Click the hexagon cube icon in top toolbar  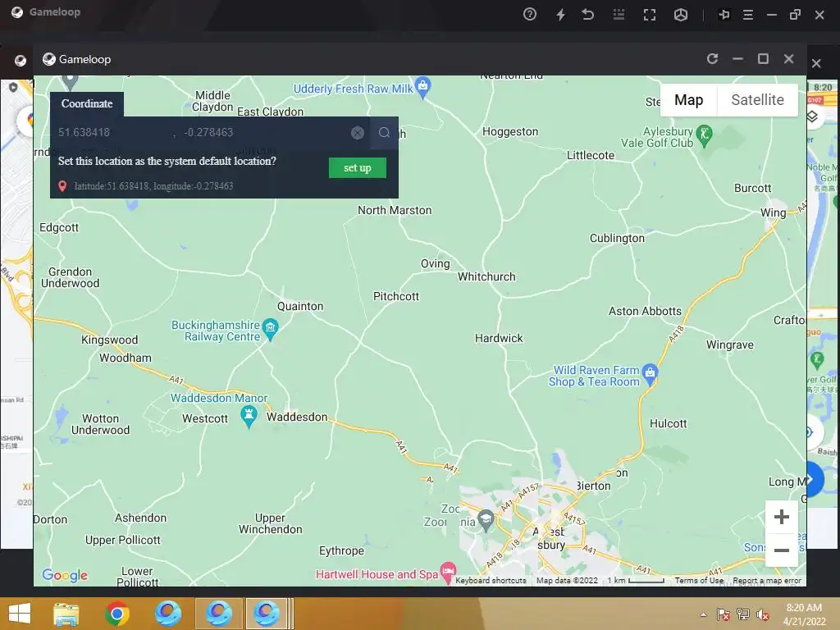tap(680, 15)
